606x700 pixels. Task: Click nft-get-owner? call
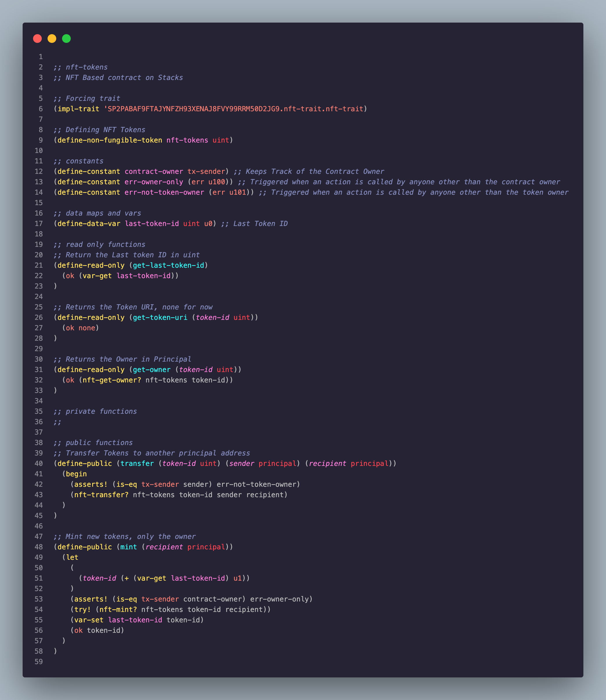tap(112, 380)
